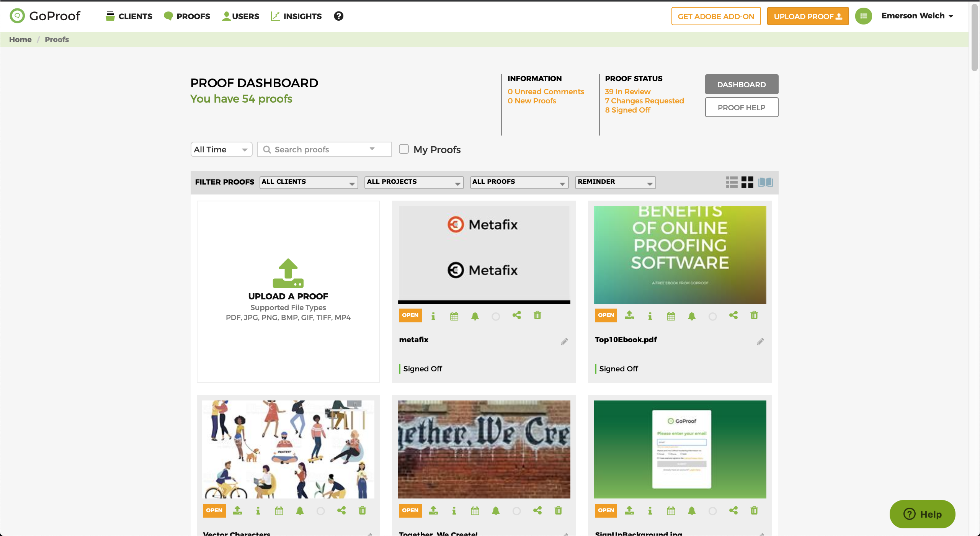
Task: Edit the Top10Ebook.pdf name
Action: tap(760, 342)
